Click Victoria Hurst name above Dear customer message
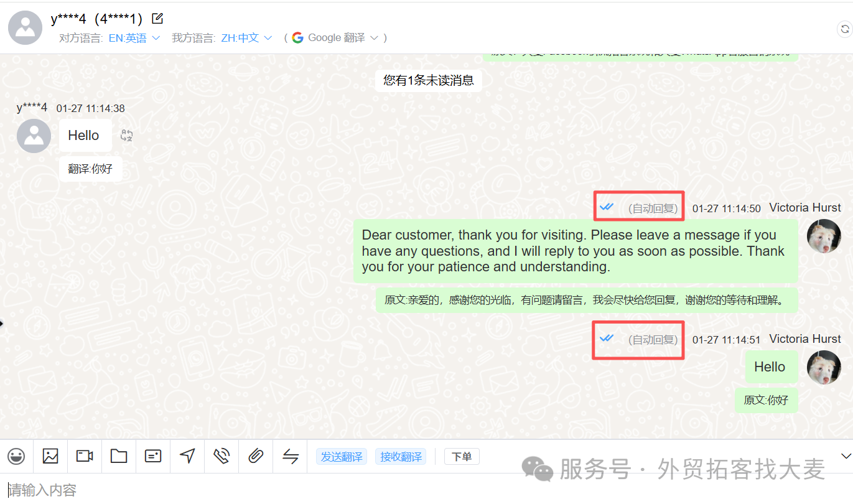 pyautogui.click(x=805, y=208)
